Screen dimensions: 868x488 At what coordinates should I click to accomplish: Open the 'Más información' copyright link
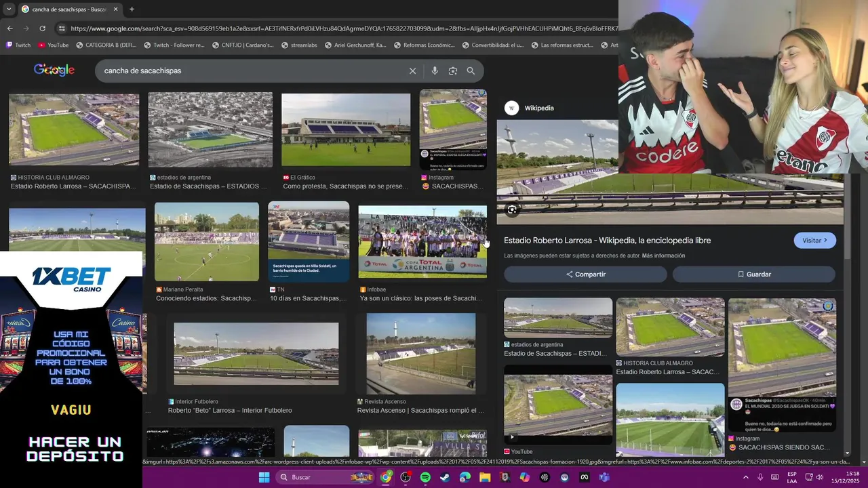click(663, 256)
